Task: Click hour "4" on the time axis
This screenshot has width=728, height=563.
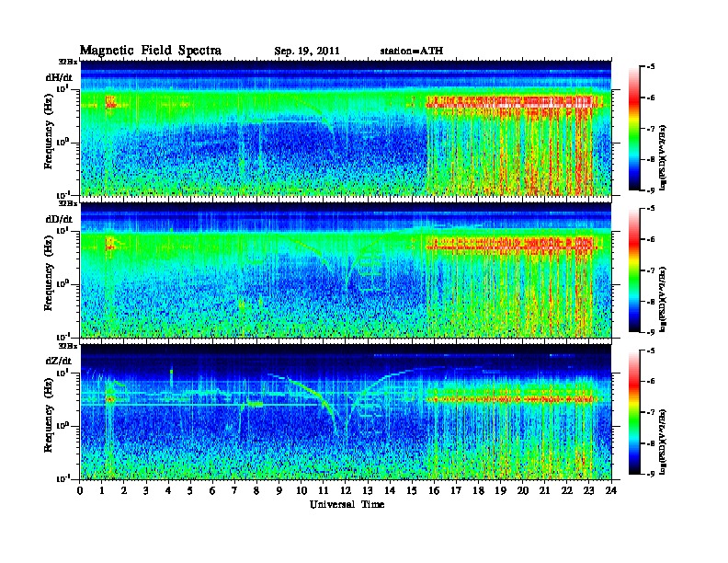Action: (x=168, y=491)
